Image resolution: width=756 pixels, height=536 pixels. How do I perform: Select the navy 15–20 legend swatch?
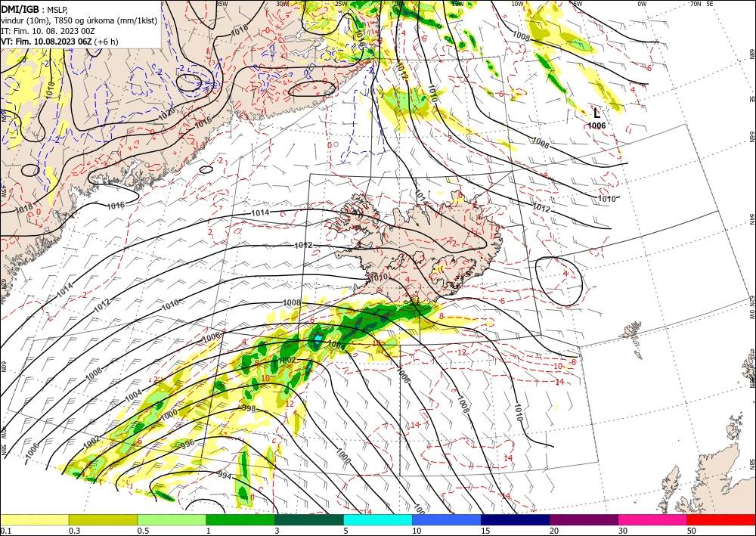tap(516, 519)
